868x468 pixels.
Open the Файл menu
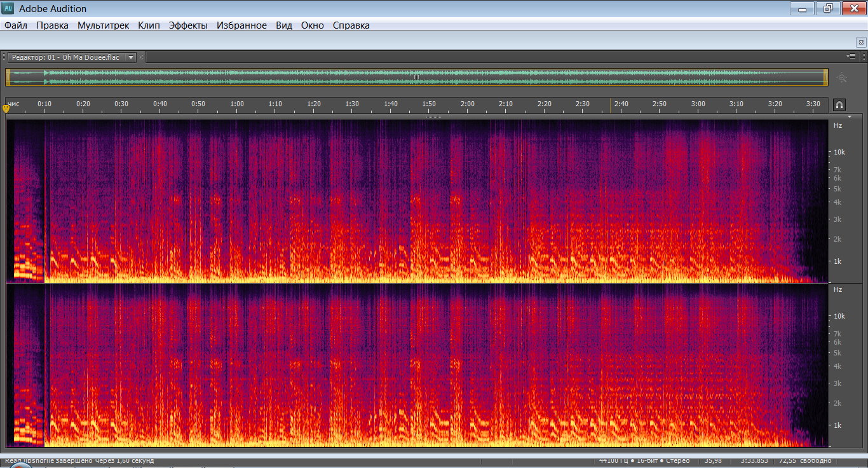click(x=16, y=25)
